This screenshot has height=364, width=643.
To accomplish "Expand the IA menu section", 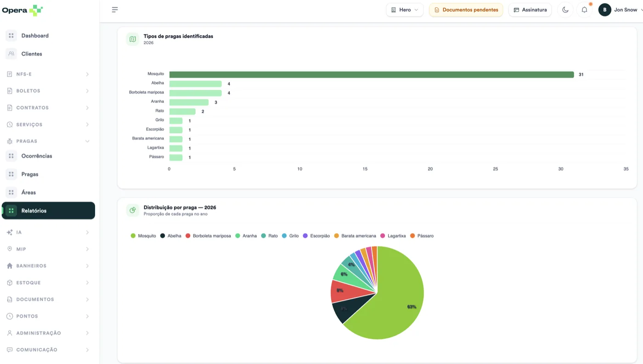I will (49, 232).
